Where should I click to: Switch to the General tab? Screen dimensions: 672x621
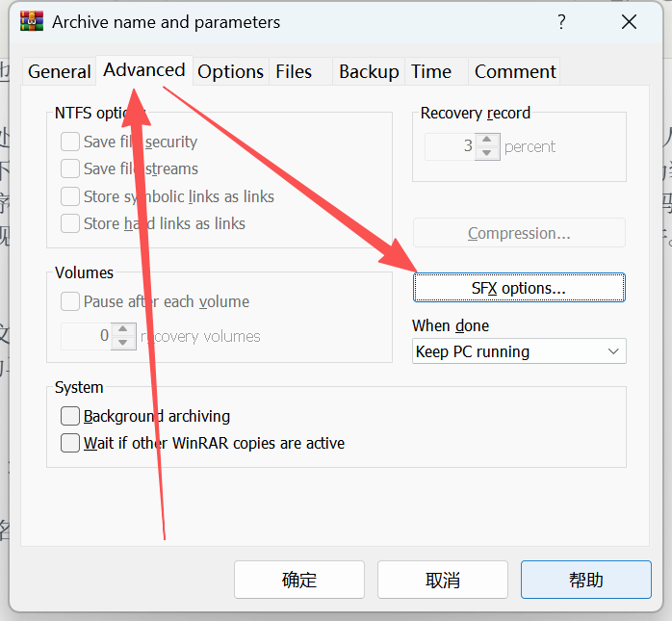pyautogui.click(x=60, y=72)
